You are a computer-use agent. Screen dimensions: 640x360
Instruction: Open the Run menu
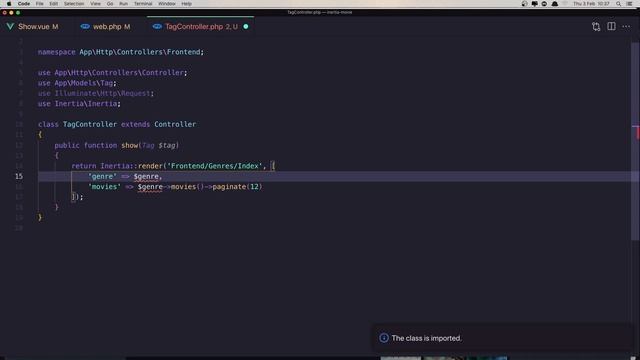tap(123, 4)
